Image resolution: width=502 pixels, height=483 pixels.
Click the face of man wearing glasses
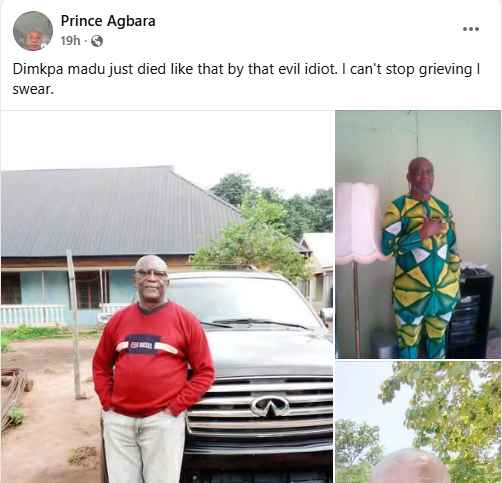(151, 281)
